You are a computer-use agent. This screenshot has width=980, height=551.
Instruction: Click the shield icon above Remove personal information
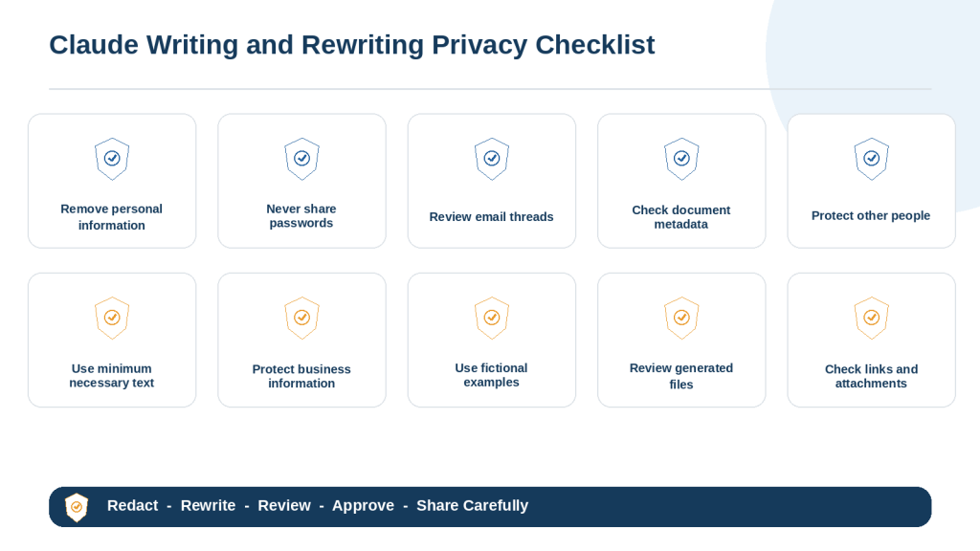(x=112, y=159)
